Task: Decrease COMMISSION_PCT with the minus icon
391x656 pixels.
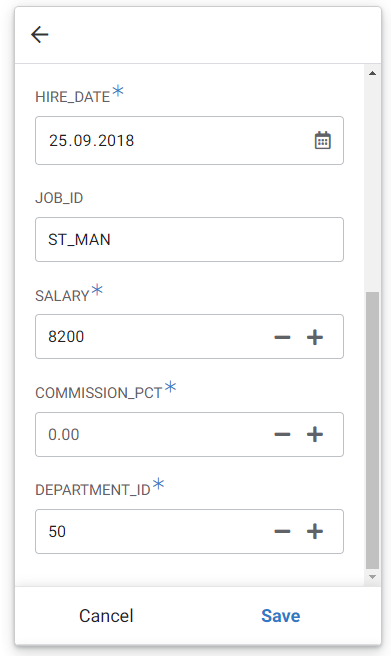Action: click(x=282, y=434)
